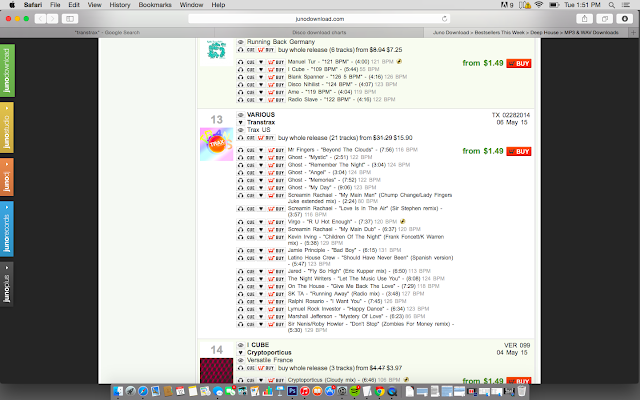Viewport: 640px width, 400px height.
Task: Play preview of Radio Slave "122 BPM"
Action: [x=240, y=100]
